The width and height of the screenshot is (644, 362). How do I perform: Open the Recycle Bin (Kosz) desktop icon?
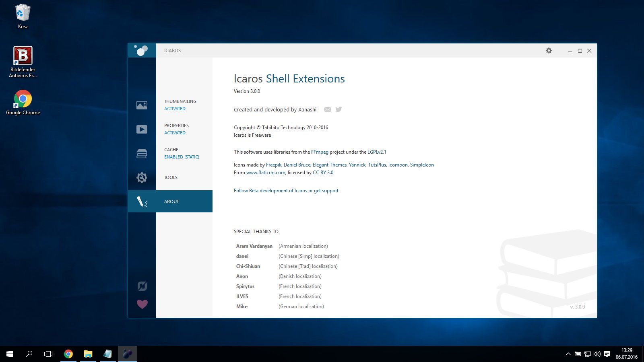click(x=23, y=16)
